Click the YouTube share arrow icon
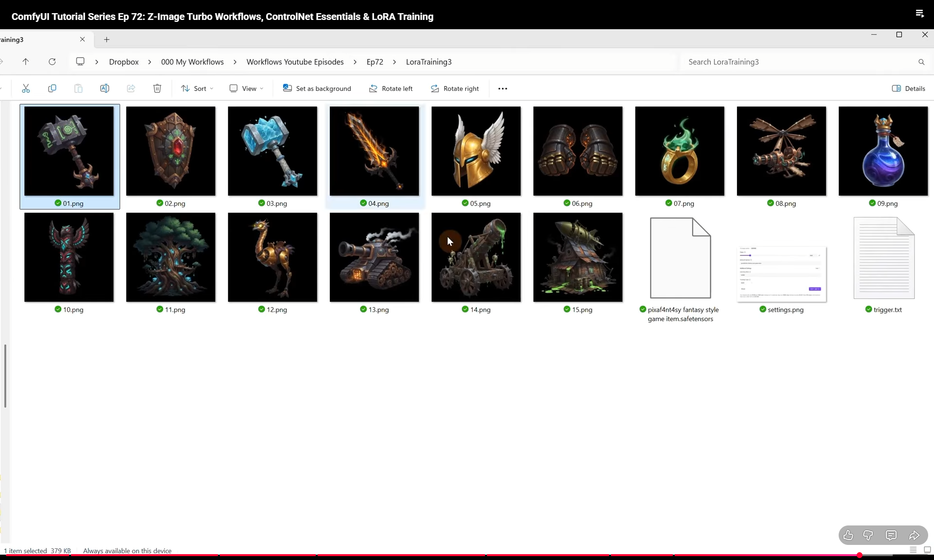 914,535
